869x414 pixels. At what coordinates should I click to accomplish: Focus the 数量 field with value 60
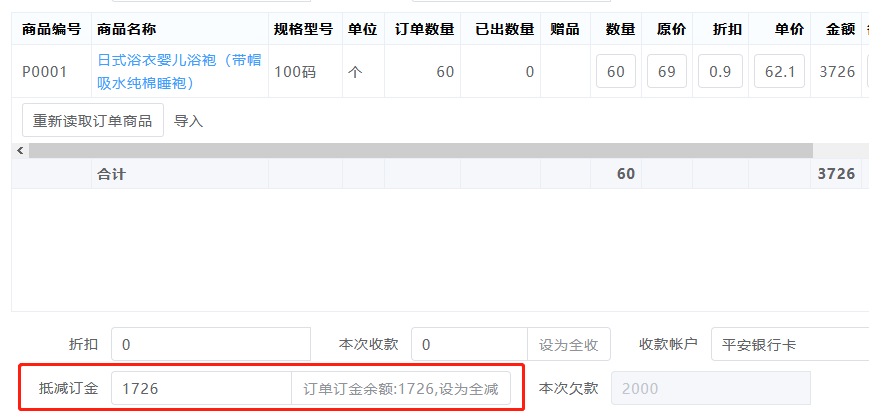[x=616, y=72]
